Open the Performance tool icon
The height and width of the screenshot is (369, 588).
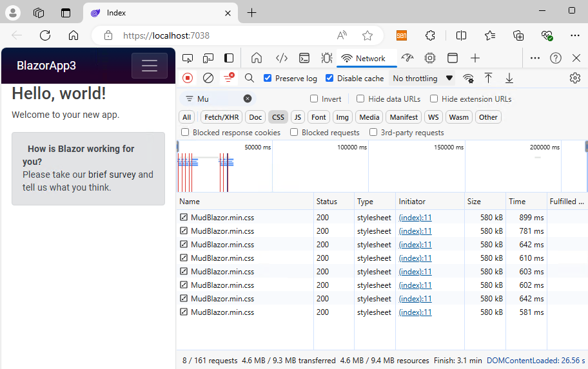tap(407, 58)
